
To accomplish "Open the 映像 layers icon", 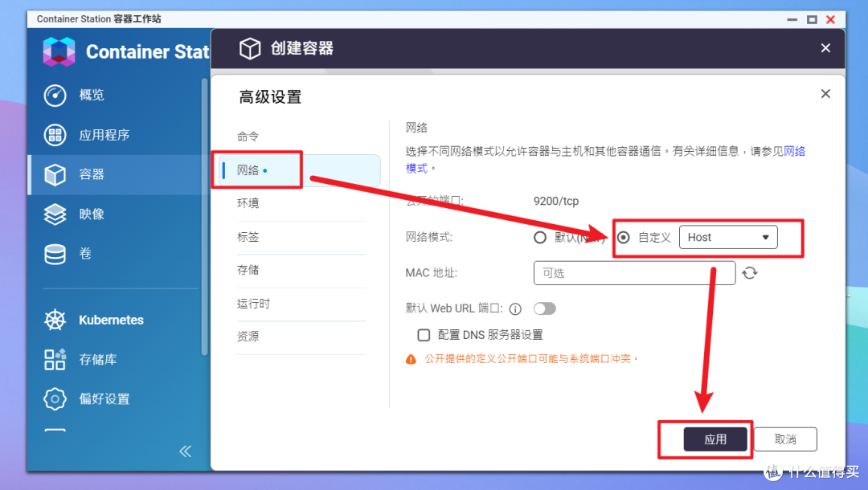I will click(55, 214).
